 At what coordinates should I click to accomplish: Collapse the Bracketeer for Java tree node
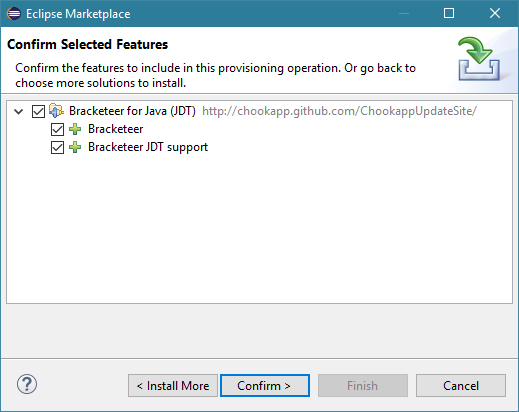pos(19,111)
